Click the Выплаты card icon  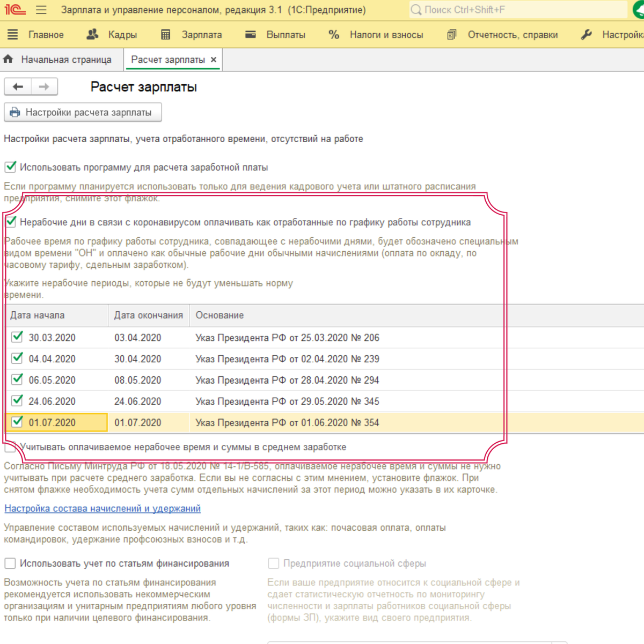point(251,34)
